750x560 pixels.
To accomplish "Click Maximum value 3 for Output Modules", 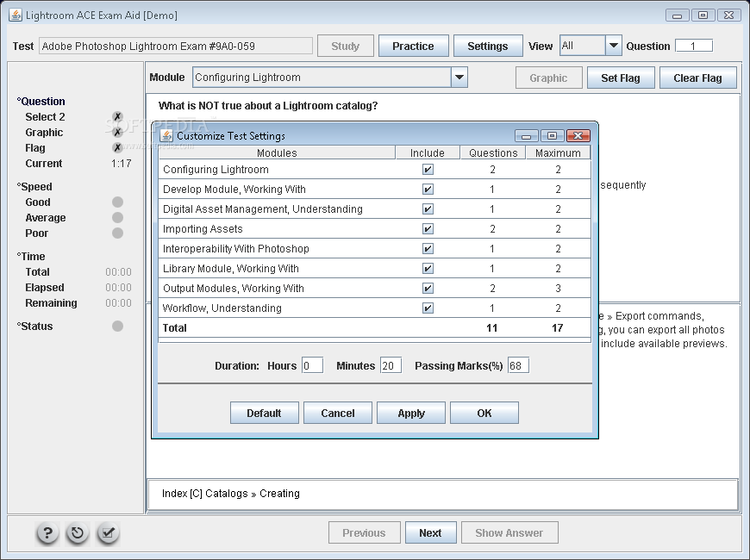I will tap(559, 289).
